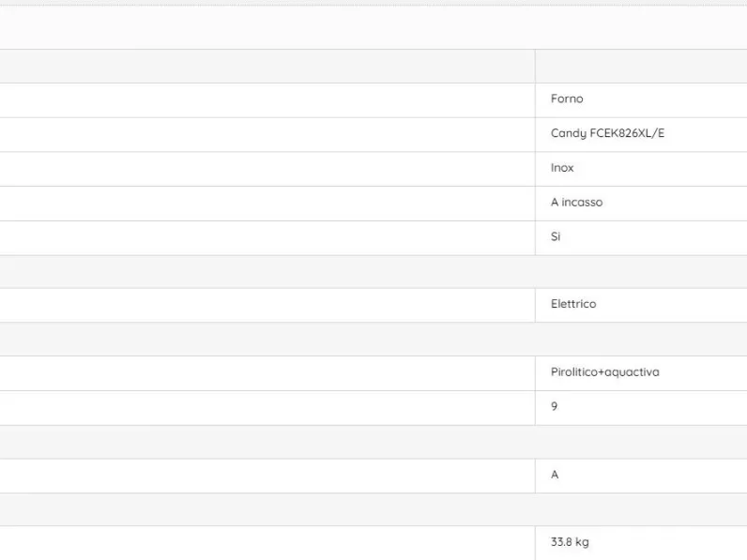Select the 'Si' value cell
The width and height of the screenshot is (747, 560).
point(641,237)
